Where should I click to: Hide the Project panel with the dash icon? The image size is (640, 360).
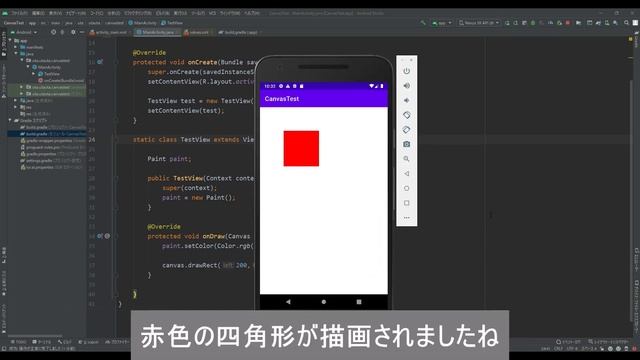click(x=82, y=32)
